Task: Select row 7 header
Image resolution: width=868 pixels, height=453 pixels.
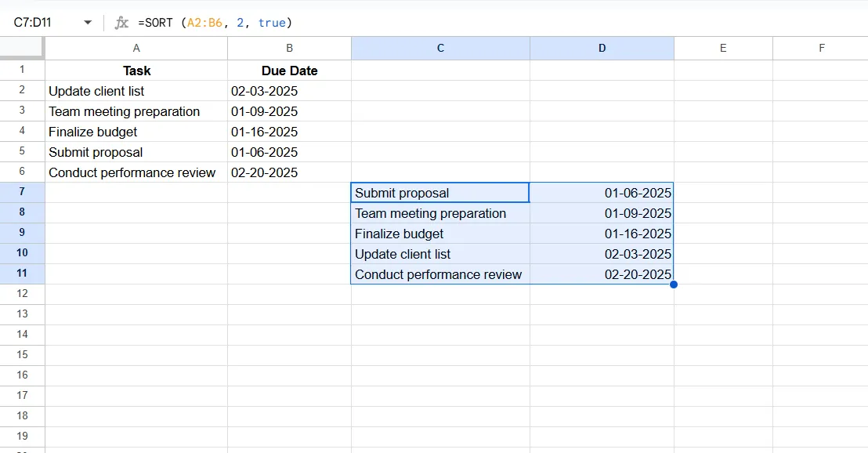Action: [x=22, y=192]
